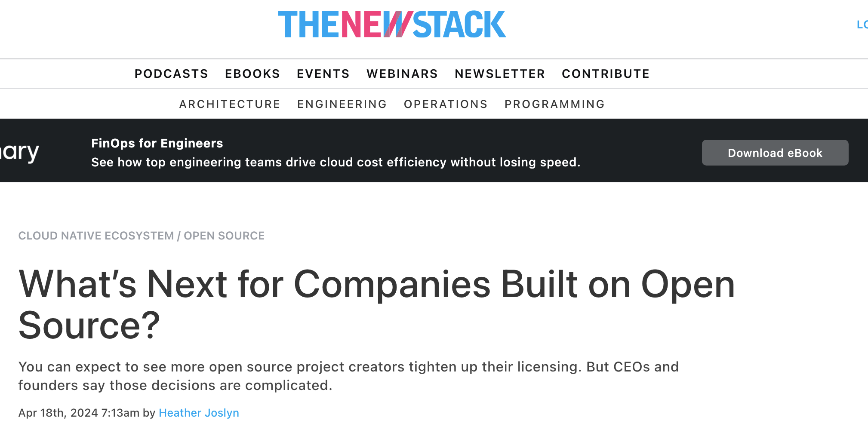The width and height of the screenshot is (868, 442).
Task: Follow the Open Source category link
Action: 224,236
